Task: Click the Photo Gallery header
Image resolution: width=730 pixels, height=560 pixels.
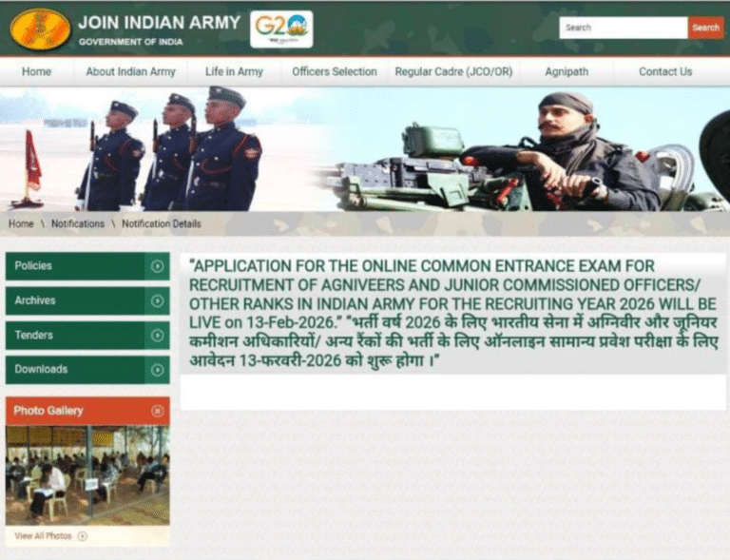Action: (x=87, y=411)
